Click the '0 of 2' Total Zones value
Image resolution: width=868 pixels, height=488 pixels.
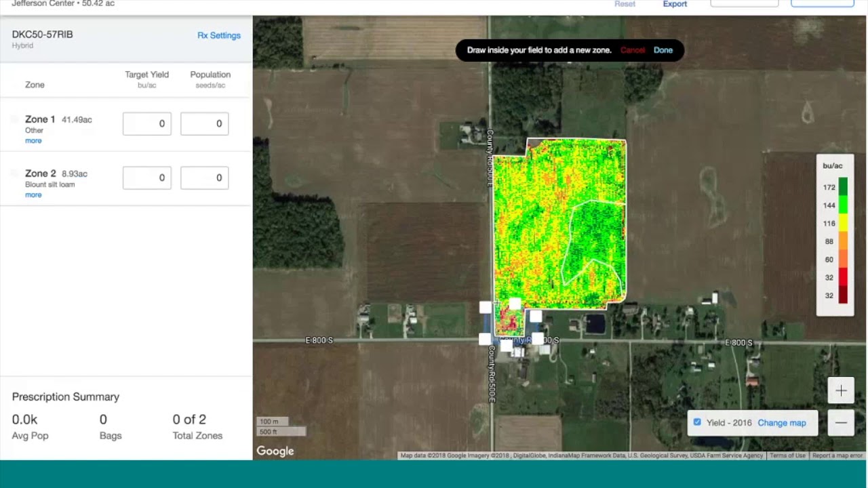pyautogui.click(x=189, y=420)
